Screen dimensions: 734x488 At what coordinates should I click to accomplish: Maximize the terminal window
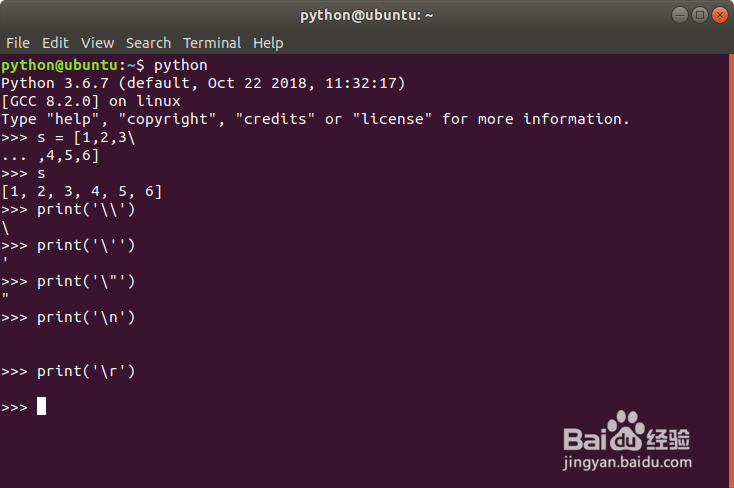pos(698,15)
